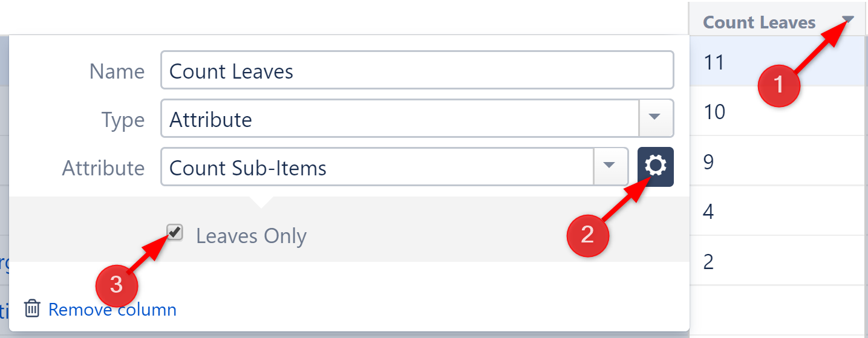868x338 pixels.
Task: Click the red annotation marker numbered 3
Action: pyautogui.click(x=117, y=284)
